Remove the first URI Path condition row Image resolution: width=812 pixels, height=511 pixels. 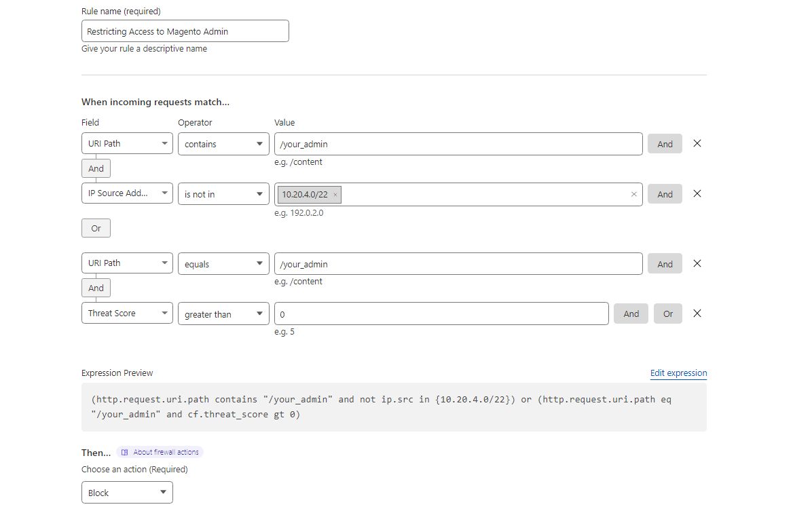tap(697, 143)
